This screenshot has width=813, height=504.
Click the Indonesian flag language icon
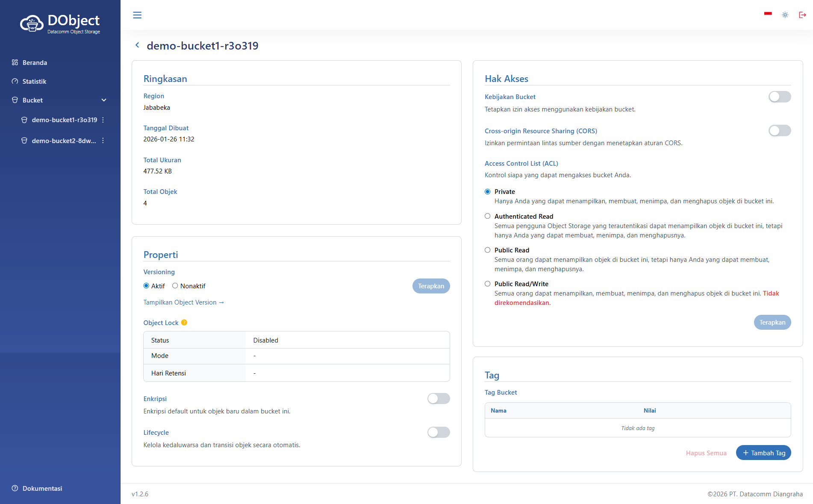click(768, 14)
